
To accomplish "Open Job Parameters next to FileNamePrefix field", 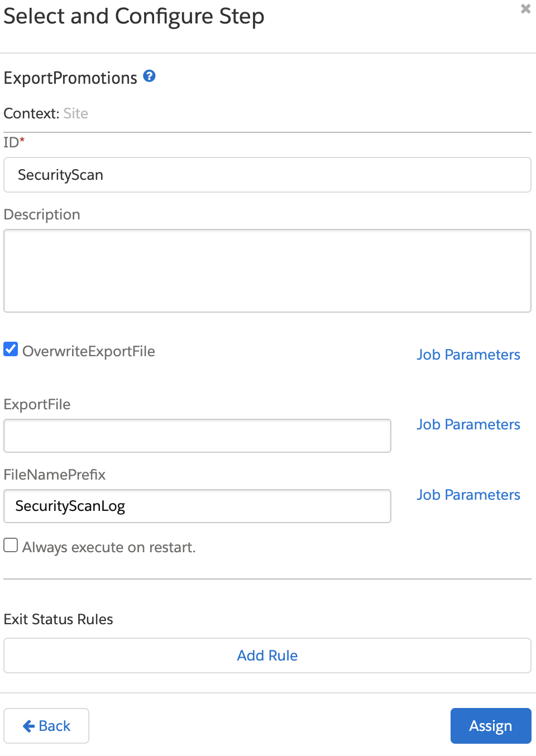I will point(468,495).
